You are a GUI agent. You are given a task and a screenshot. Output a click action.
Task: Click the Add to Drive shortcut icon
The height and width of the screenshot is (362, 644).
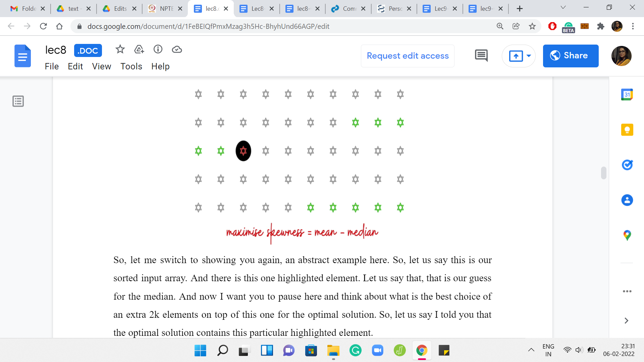click(x=139, y=50)
